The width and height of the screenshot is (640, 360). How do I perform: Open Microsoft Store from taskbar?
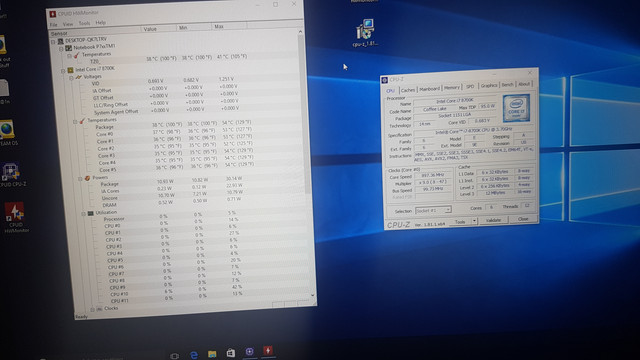[231, 353]
